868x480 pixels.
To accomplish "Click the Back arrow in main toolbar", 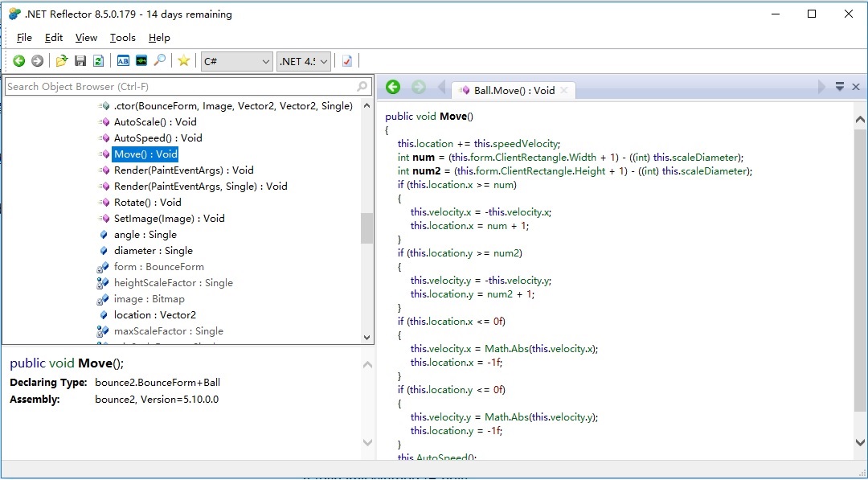I will (18, 61).
